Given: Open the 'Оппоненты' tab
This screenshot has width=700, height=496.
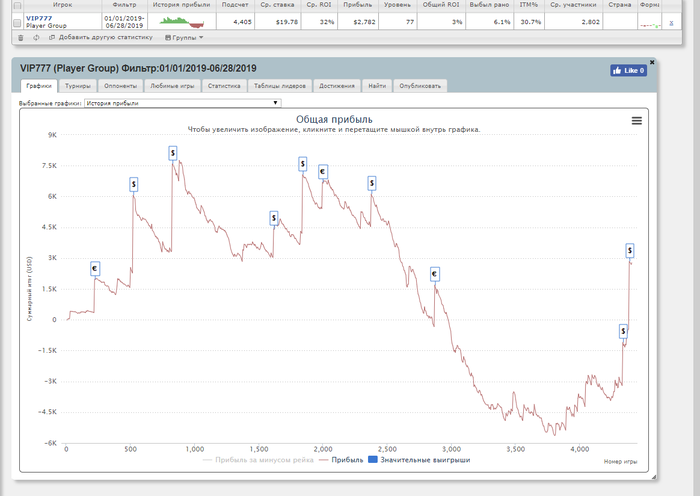Looking at the screenshot, I should 121,86.
